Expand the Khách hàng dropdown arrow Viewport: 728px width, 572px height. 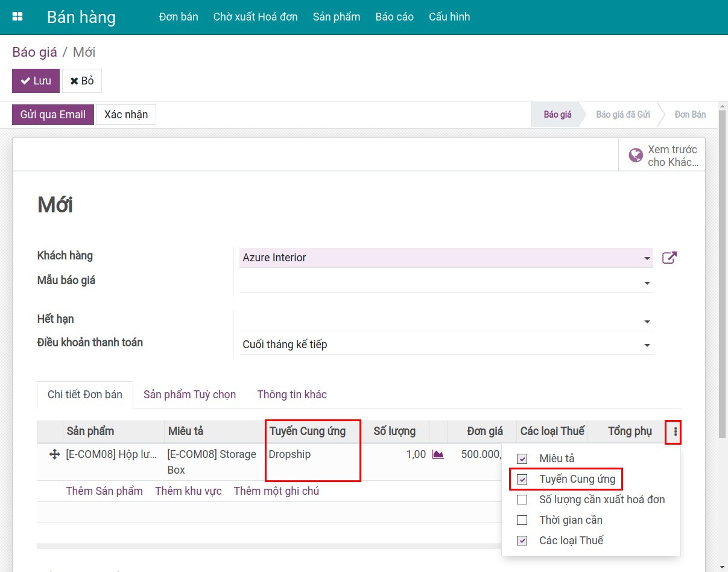coord(647,258)
